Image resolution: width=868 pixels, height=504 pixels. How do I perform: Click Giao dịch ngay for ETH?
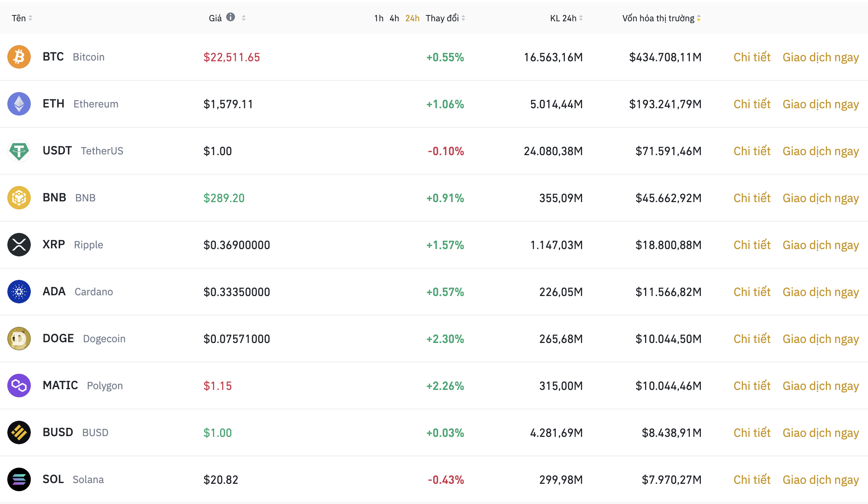(821, 105)
